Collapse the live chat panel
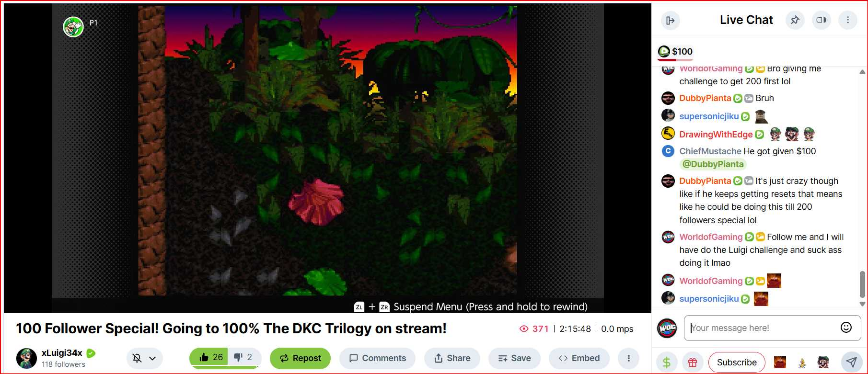The height and width of the screenshot is (374, 868). [670, 20]
